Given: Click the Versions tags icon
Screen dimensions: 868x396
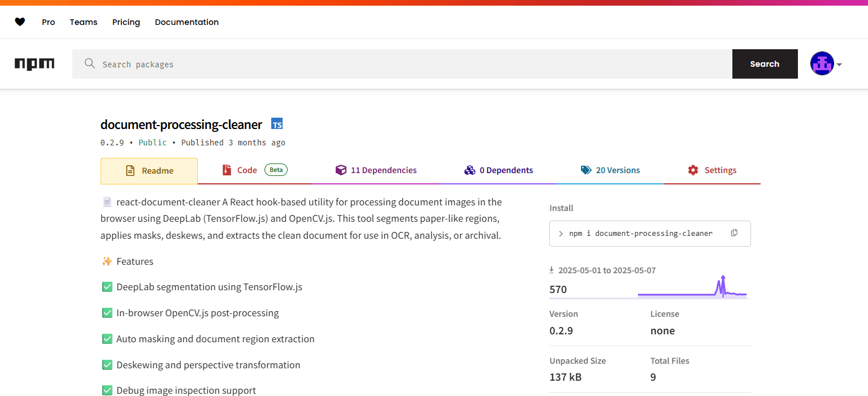Looking at the screenshot, I should (x=586, y=170).
